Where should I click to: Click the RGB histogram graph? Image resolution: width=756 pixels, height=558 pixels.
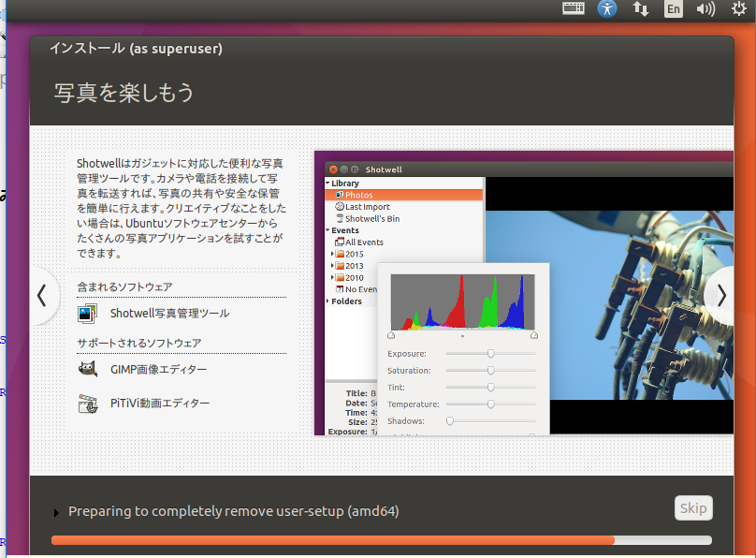point(462,301)
